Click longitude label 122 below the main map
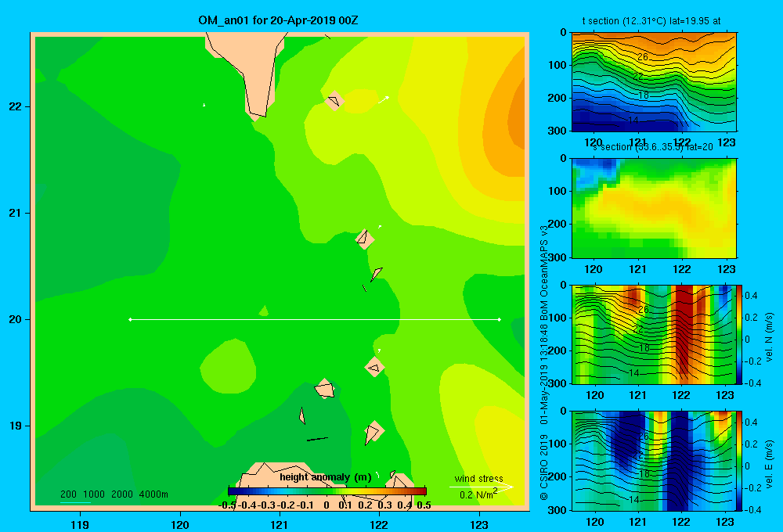 [x=379, y=524]
